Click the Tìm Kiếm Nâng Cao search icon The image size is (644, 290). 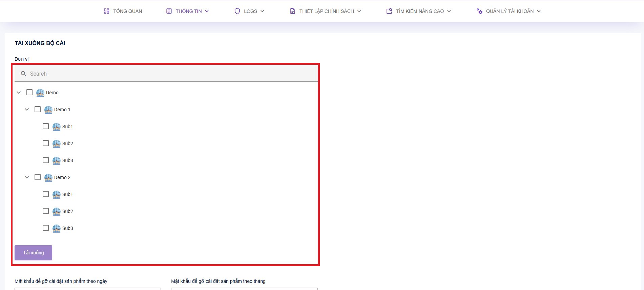point(389,11)
